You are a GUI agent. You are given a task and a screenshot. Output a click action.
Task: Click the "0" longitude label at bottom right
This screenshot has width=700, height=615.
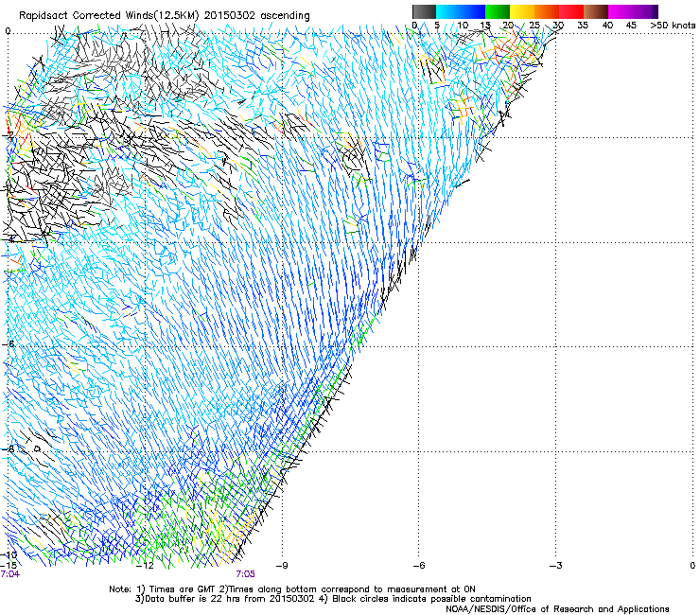click(x=692, y=566)
